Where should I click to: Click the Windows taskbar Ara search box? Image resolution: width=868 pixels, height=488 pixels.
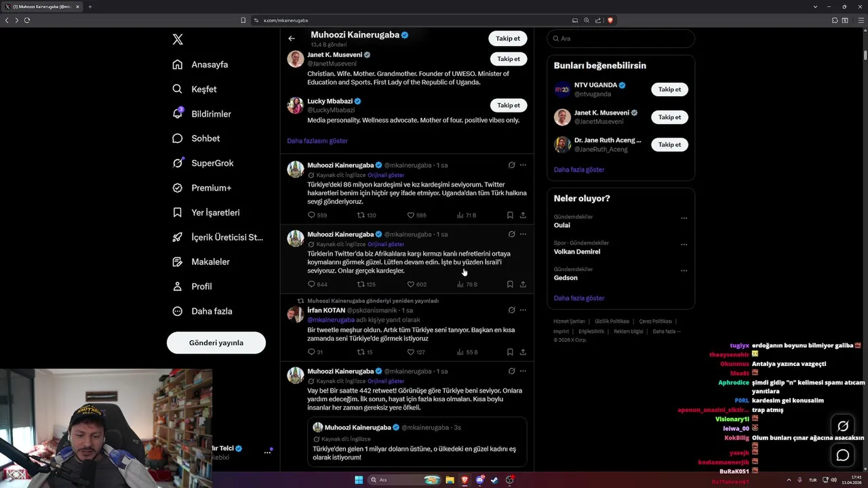tap(404, 480)
